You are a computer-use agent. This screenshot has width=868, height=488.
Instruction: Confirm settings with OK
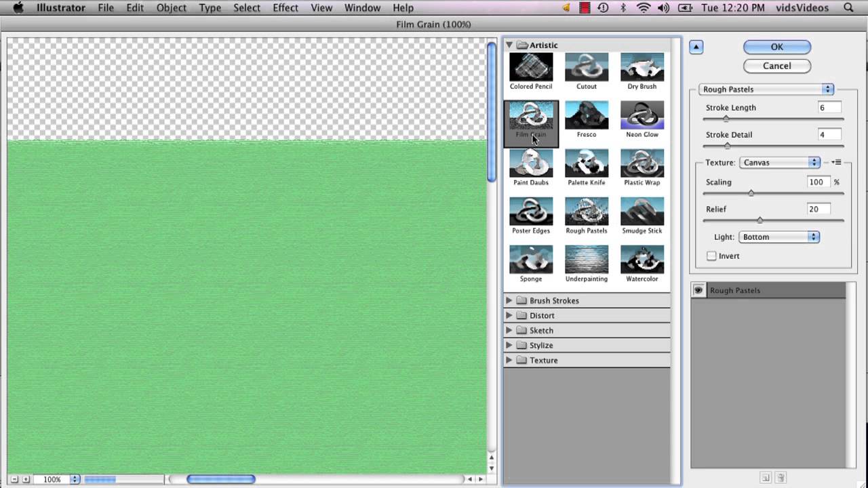[776, 47]
